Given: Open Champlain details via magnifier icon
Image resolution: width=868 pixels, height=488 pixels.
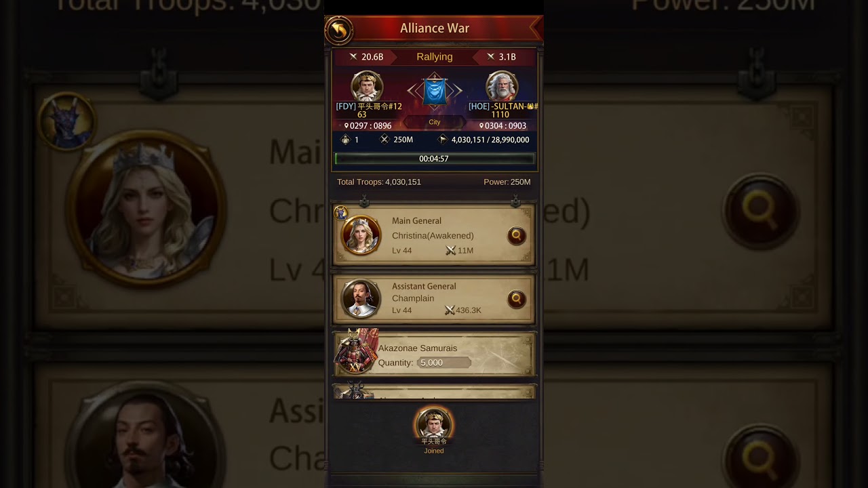Looking at the screenshot, I should (x=517, y=298).
